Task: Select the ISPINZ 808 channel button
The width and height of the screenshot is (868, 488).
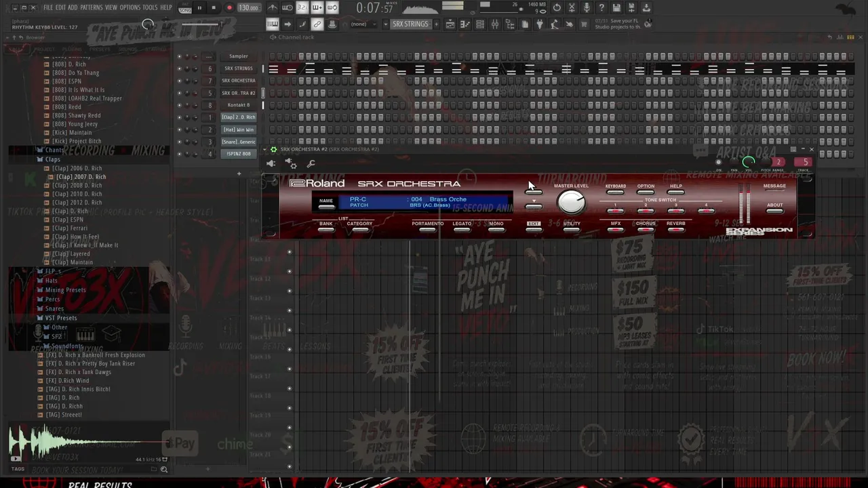Action: coord(239,154)
